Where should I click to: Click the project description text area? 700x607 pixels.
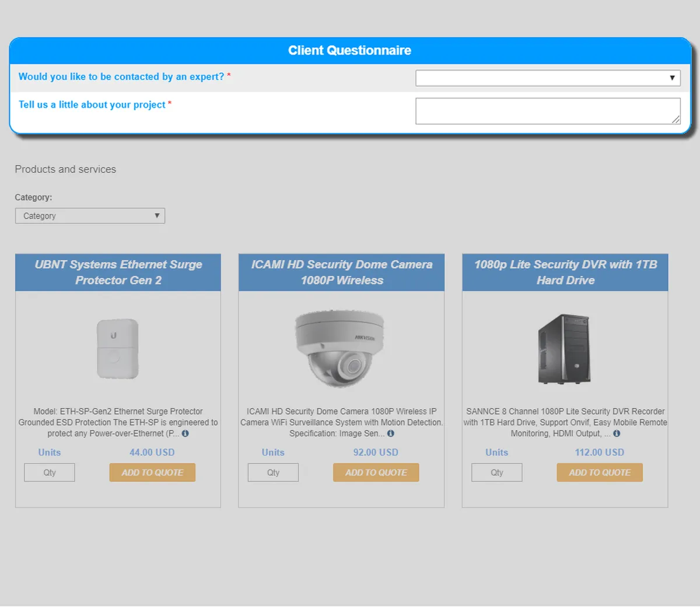click(547, 111)
